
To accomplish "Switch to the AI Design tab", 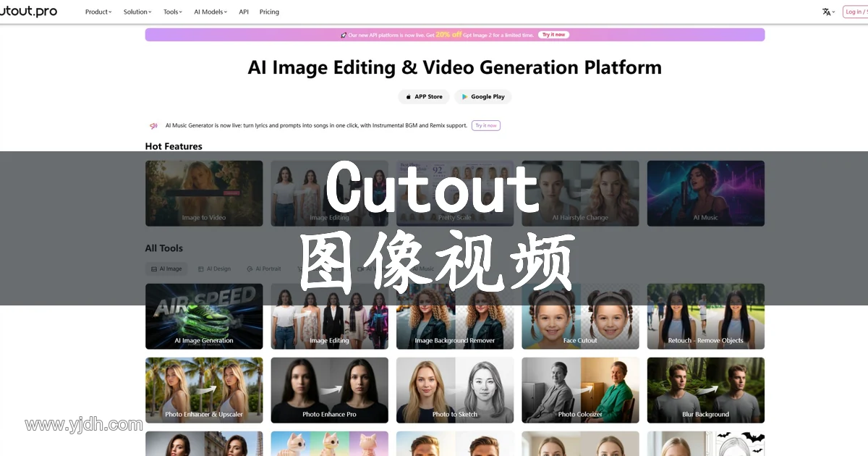I will (214, 269).
